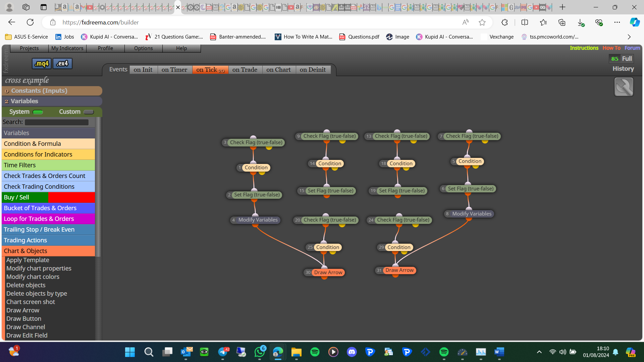
Task: Open the Instructions link
Action: [x=584, y=48]
